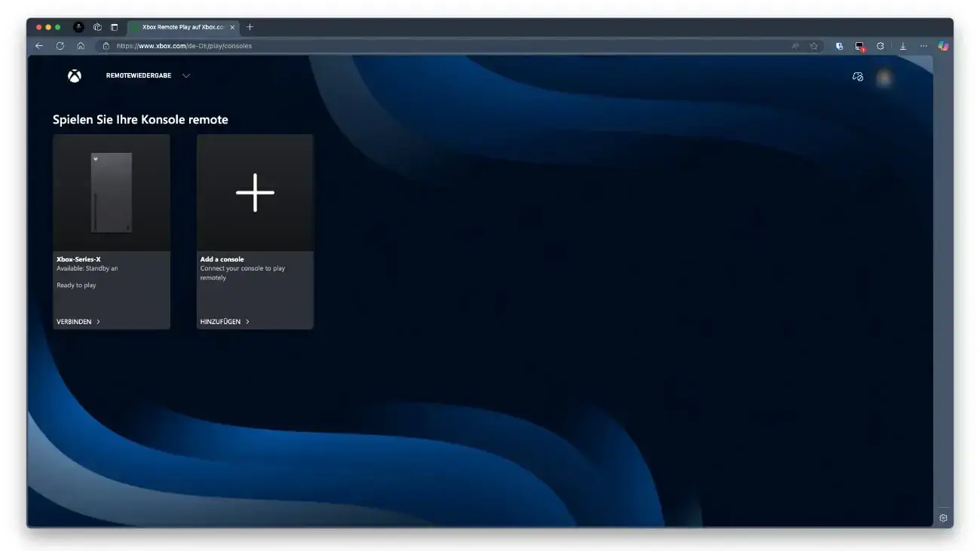Click 'Connect your console to play remotely' text
Viewport: 980px width, 551px height.
click(x=243, y=273)
